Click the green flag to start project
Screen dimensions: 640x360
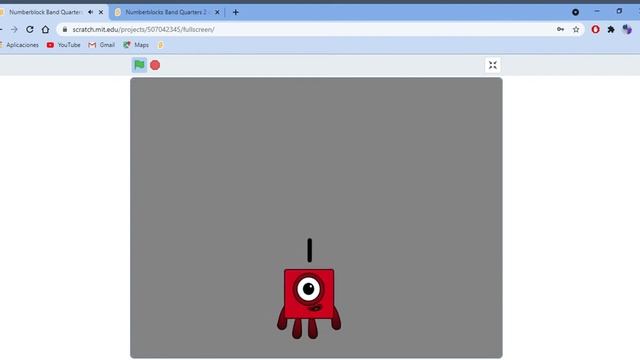point(139,65)
